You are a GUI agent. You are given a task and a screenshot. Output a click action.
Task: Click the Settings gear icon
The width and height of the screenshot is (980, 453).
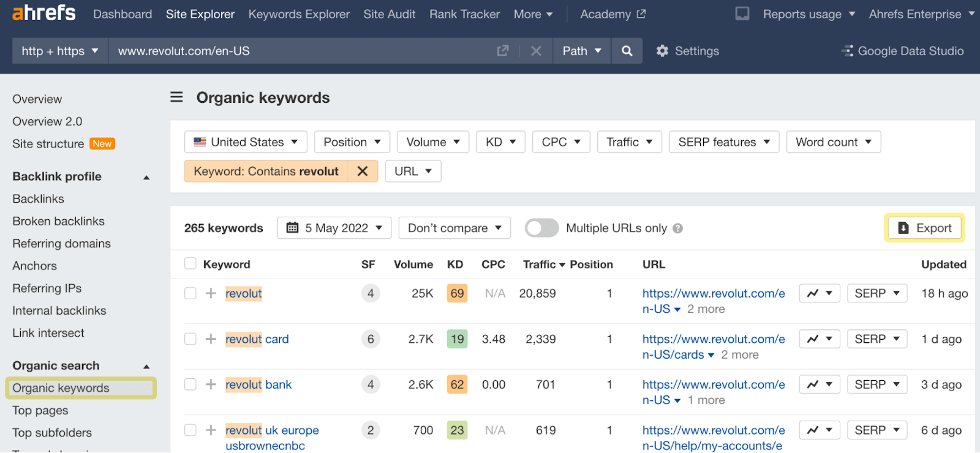(x=662, y=51)
